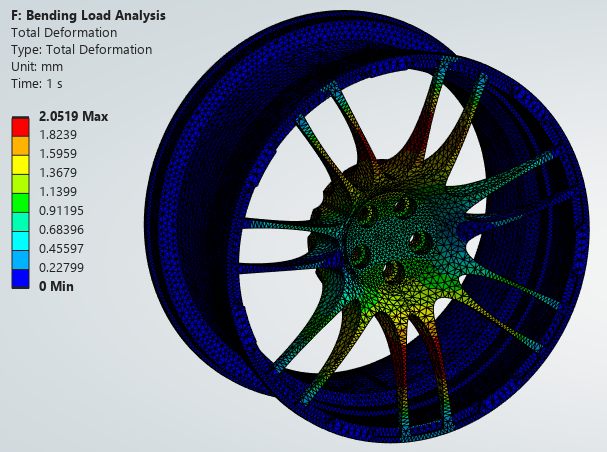607x452 pixels.
Task: Click the center hub of the wheel
Action: [x=387, y=236]
